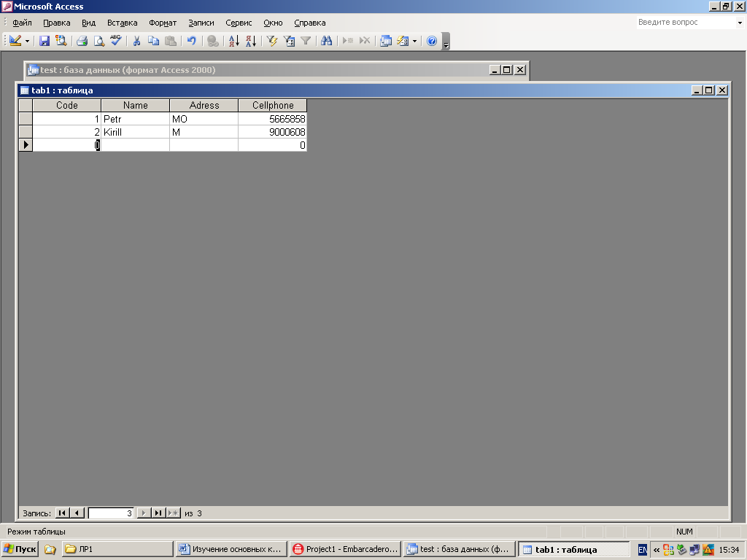Go to last record navigation button
This screenshot has width=747, height=560.
158,513
